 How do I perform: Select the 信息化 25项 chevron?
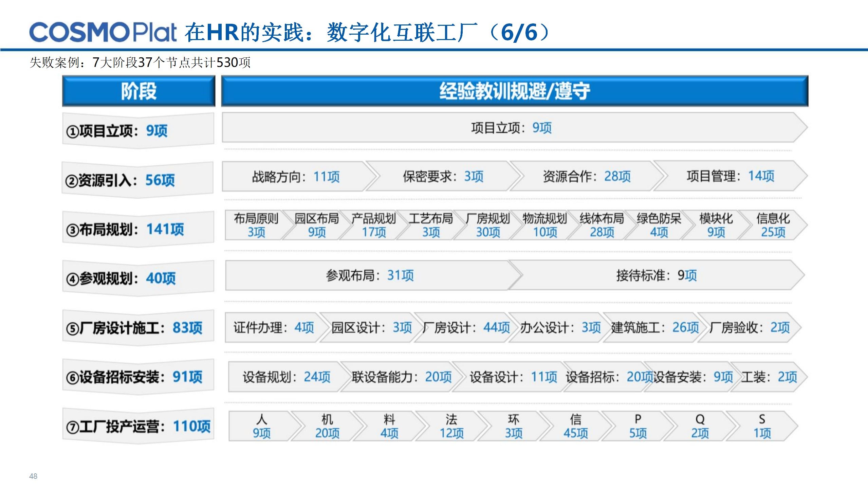773,225
